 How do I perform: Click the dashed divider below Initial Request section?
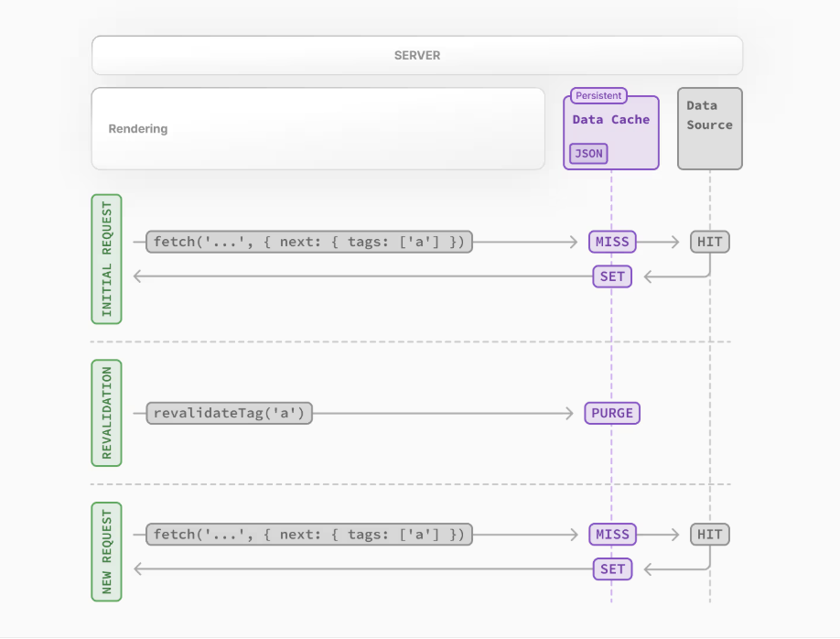(x=410, y=341)
